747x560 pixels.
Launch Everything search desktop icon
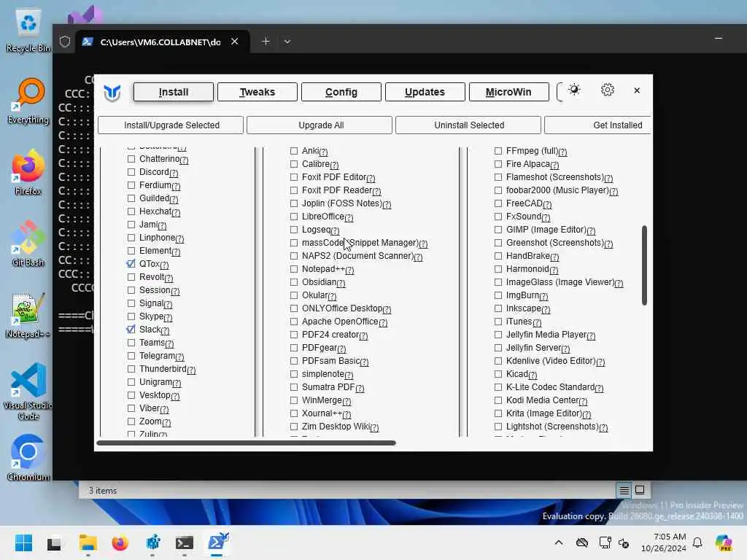pyautogui.click(x=28, y=102)
